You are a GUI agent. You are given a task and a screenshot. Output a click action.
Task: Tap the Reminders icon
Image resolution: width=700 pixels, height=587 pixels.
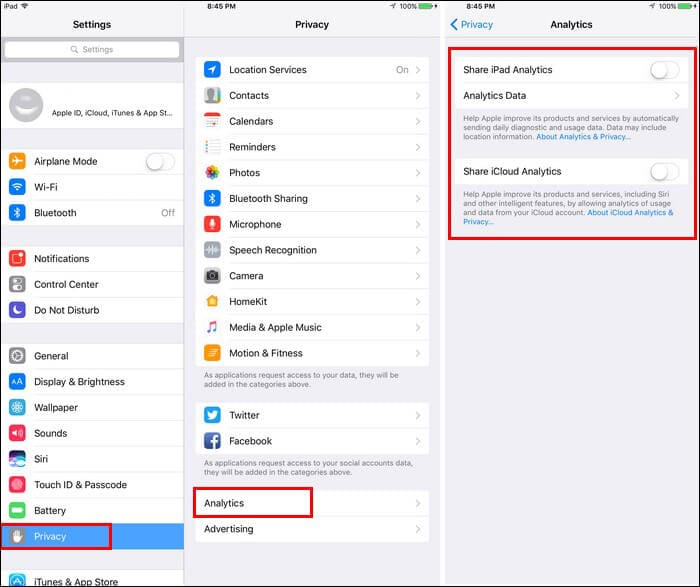(212, 147)
